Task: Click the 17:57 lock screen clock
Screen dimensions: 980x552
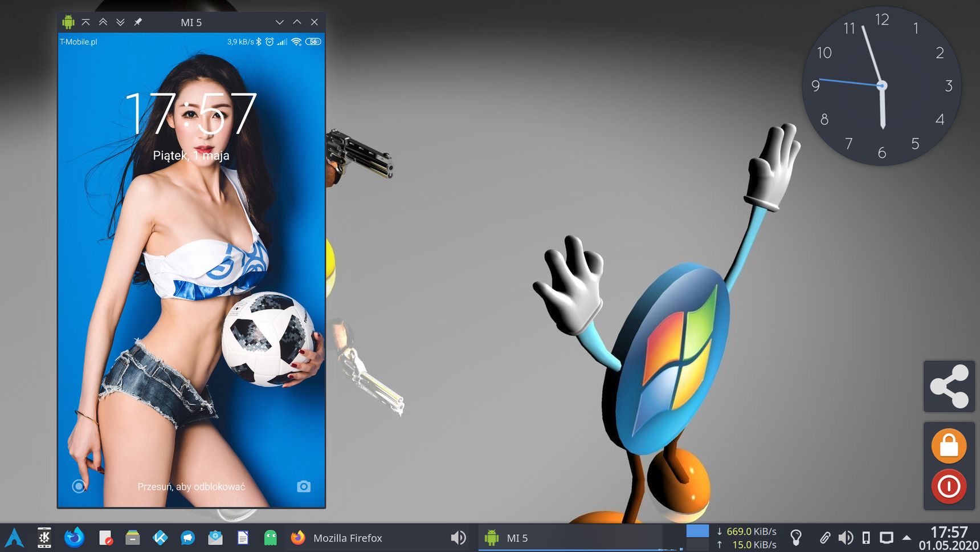Action: coord(191,114)
